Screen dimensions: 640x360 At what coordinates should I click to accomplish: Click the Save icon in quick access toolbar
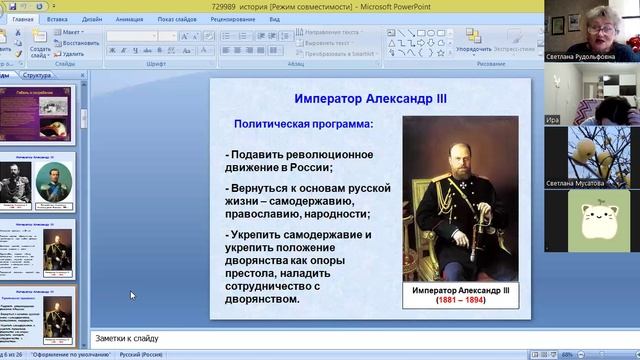(12, 7)
